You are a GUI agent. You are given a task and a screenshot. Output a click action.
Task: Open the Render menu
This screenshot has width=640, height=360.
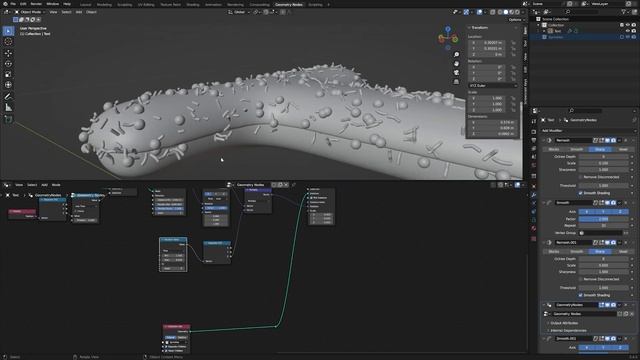pos(36,4)
